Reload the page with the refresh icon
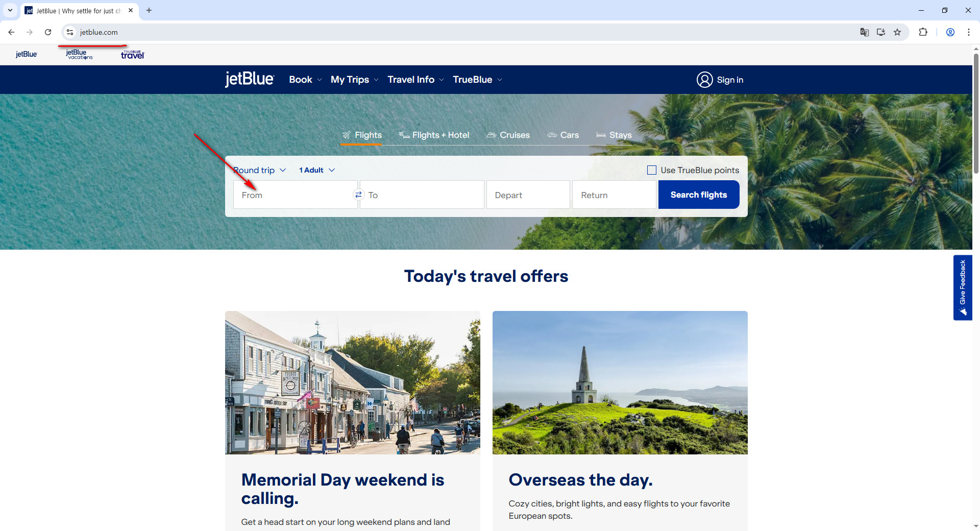 tap(48, 32)
